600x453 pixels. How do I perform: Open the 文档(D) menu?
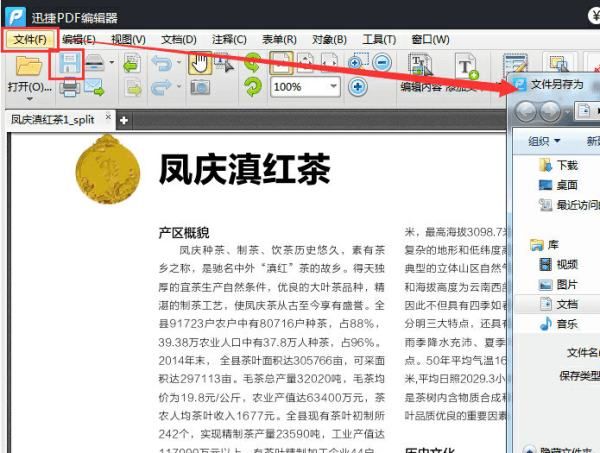[x=179, y=39]
